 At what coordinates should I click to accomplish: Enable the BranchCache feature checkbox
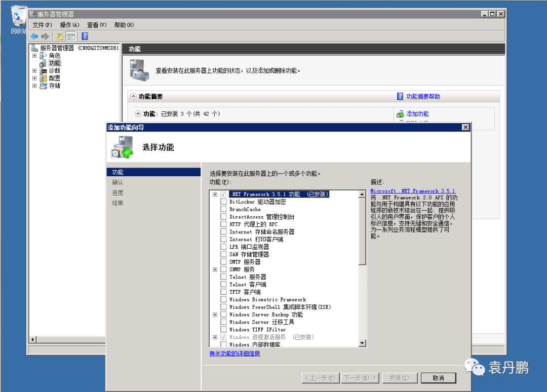coord(223,209)
